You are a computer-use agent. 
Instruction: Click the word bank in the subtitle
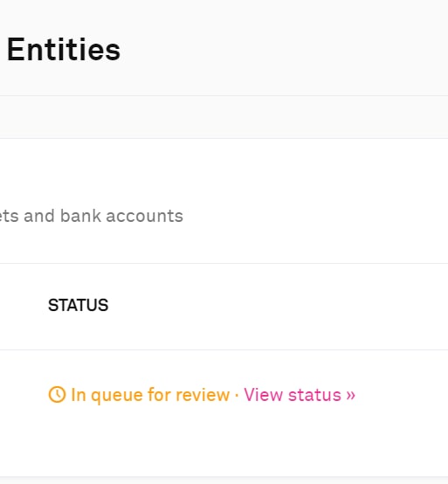coord(80,216)
